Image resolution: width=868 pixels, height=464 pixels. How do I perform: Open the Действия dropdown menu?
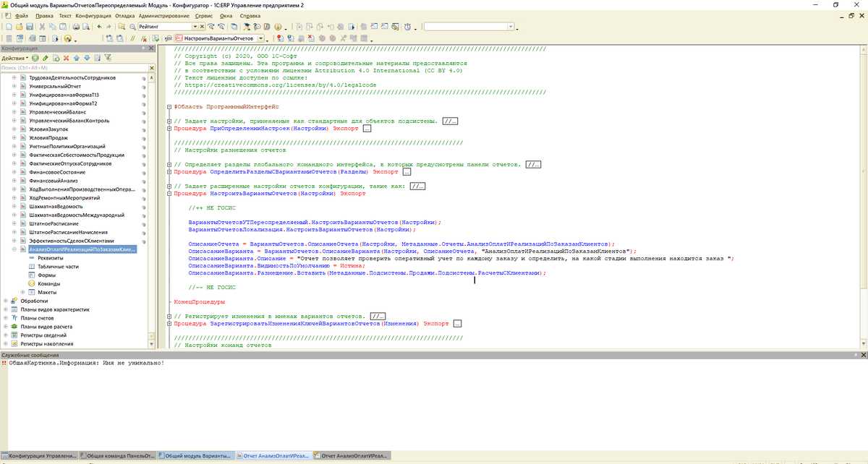click(14, 58)
